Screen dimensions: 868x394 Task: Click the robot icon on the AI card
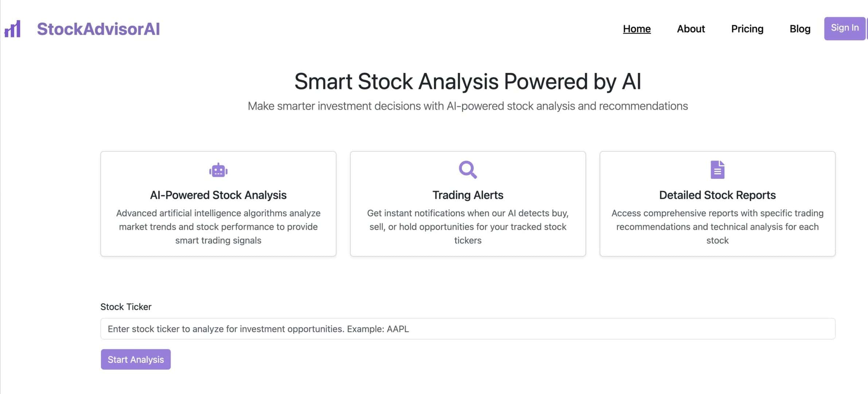pos(218,170)
